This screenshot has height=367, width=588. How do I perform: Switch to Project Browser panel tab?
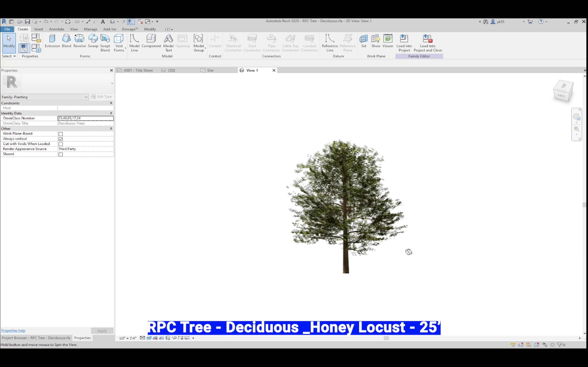tap(36, 338)
